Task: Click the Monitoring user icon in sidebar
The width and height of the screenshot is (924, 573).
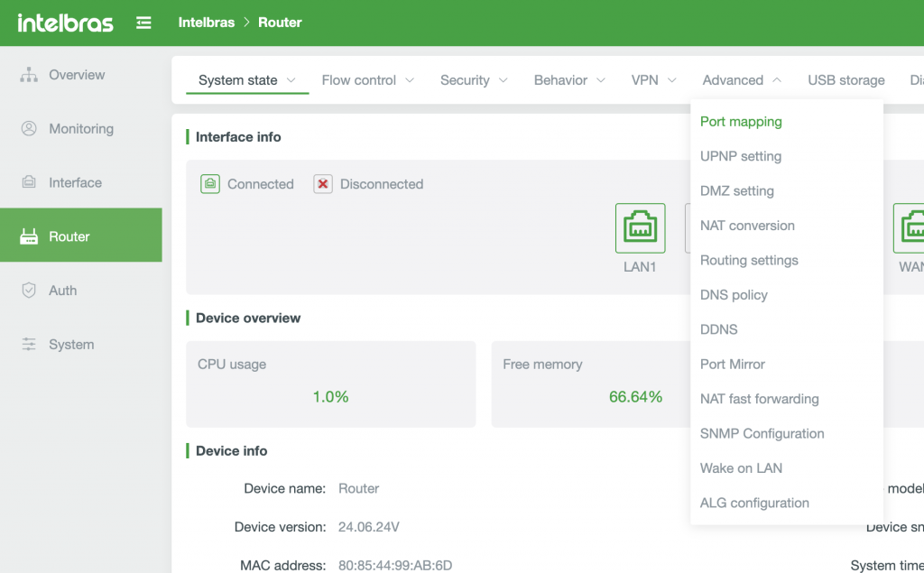Action: pos(29,128)
